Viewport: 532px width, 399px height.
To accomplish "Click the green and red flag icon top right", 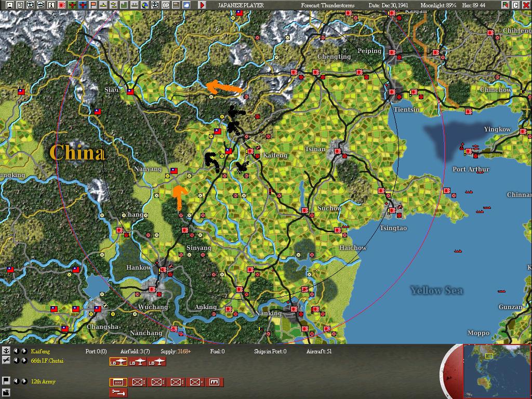I will point(506,5).
